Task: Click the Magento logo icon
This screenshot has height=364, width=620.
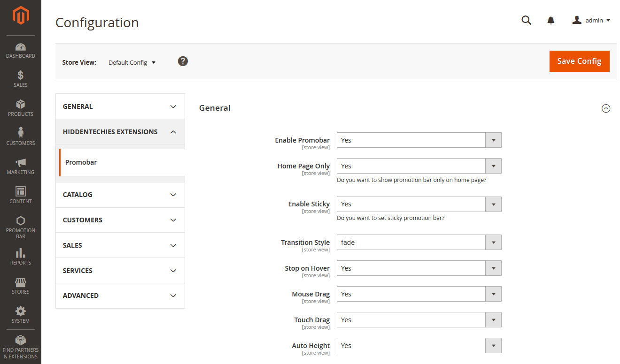Action: (x=21, y=15)
